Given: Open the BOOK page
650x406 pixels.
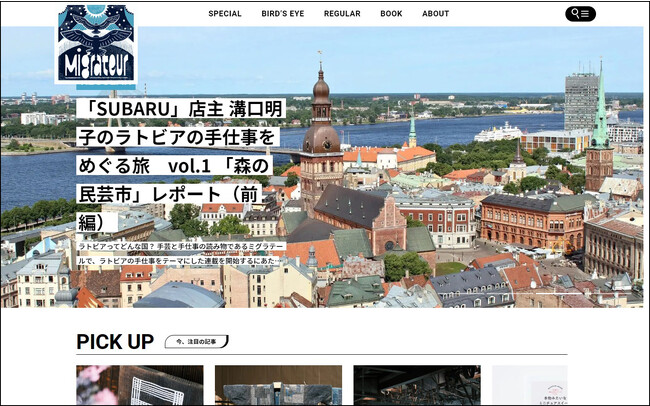Looking at the screenshot, I should coord(391,14).
